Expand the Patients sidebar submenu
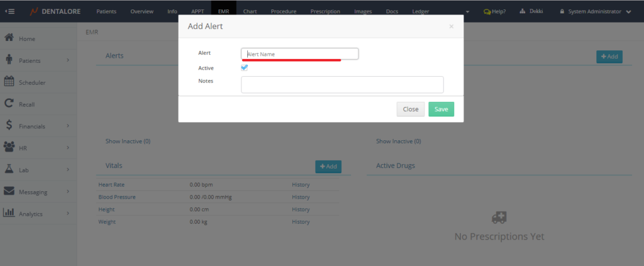Screen dimensions: 644x266 point(67,60)
